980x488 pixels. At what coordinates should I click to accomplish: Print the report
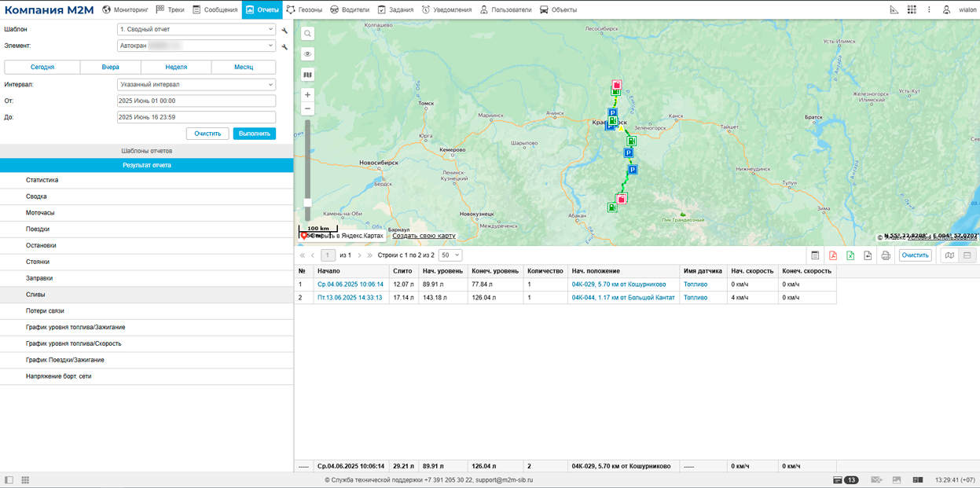tap(886, 255)
